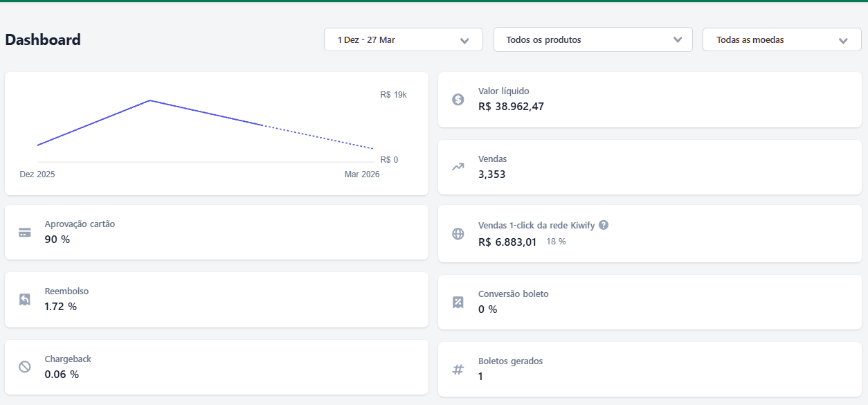The height and width of the screenshot is (405, 868).
Task: Select the net value "R$ 38.962,47"
Action: pyautogui.click(x=511, y=107)
